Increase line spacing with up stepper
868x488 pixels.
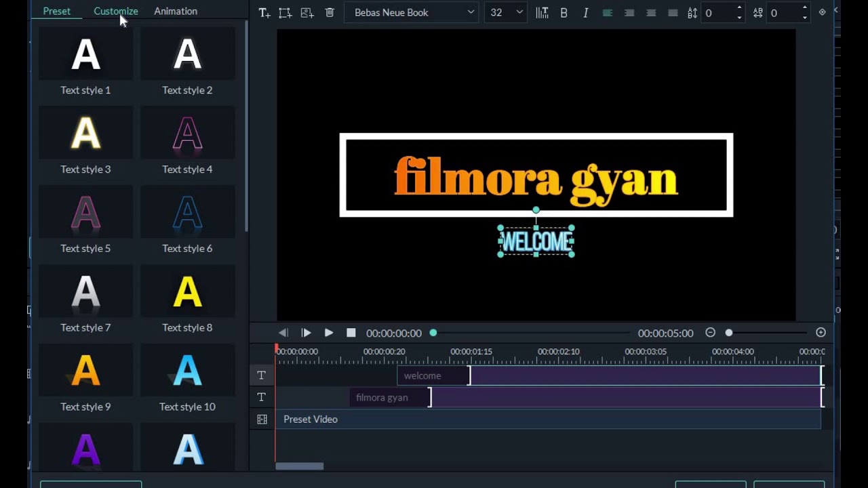pos(739,9)
